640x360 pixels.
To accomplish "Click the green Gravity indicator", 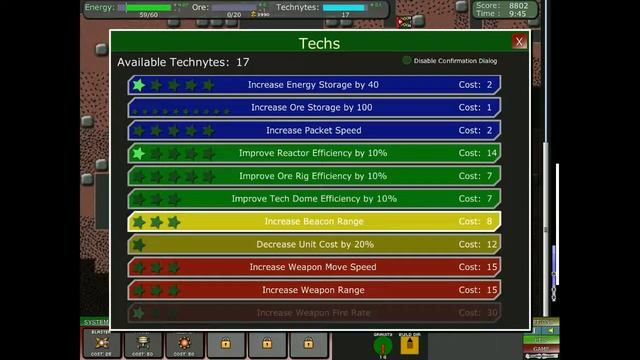I will (382, 346).
